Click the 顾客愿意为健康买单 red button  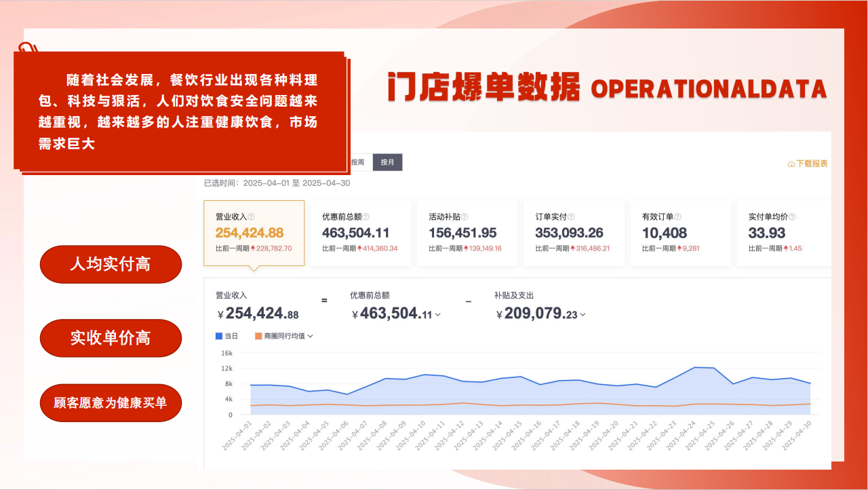(x=111, y=402)
